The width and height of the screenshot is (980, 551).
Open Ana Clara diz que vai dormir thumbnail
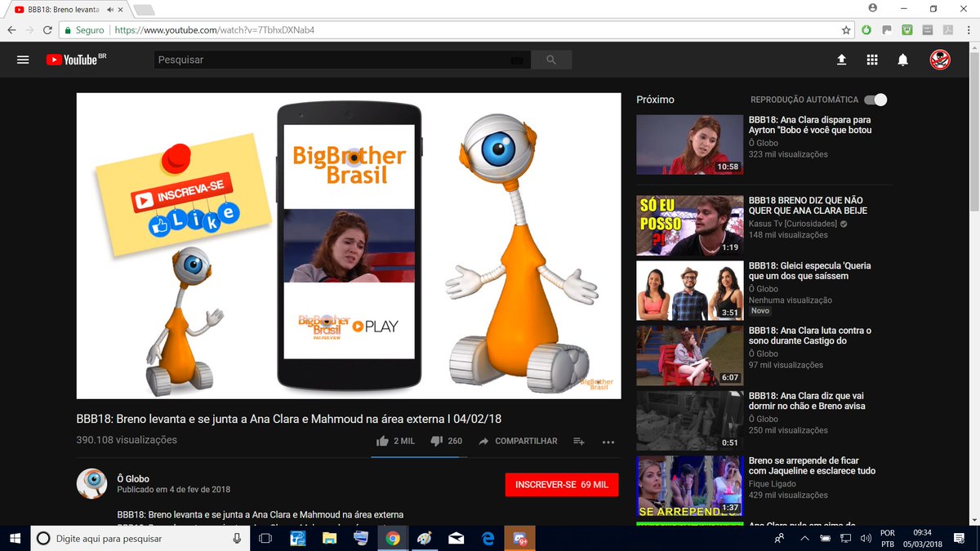pos(689,420)
